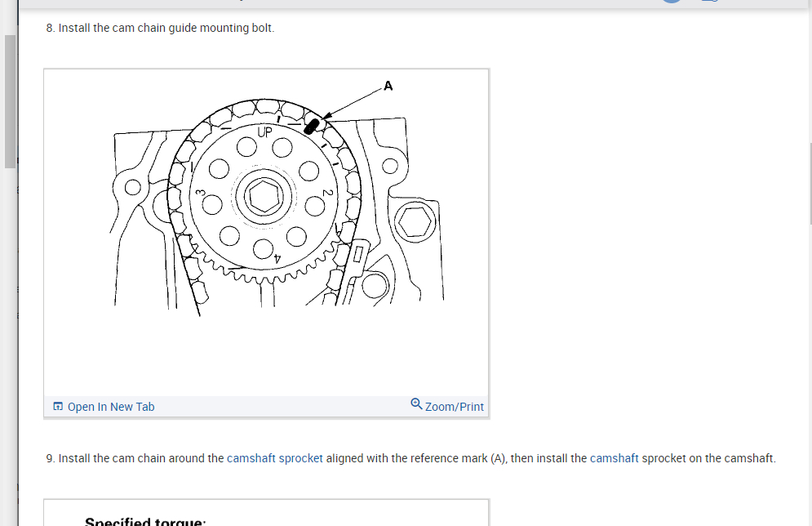This screenshot has height=526, width=812.
Task: Click the right edge page scrollbar
Action: 810,182
